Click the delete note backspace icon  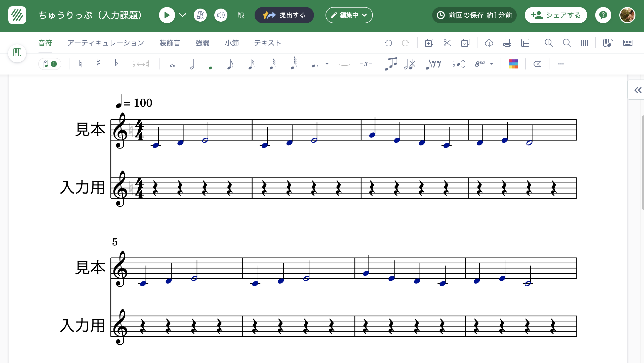pos(537,64)
